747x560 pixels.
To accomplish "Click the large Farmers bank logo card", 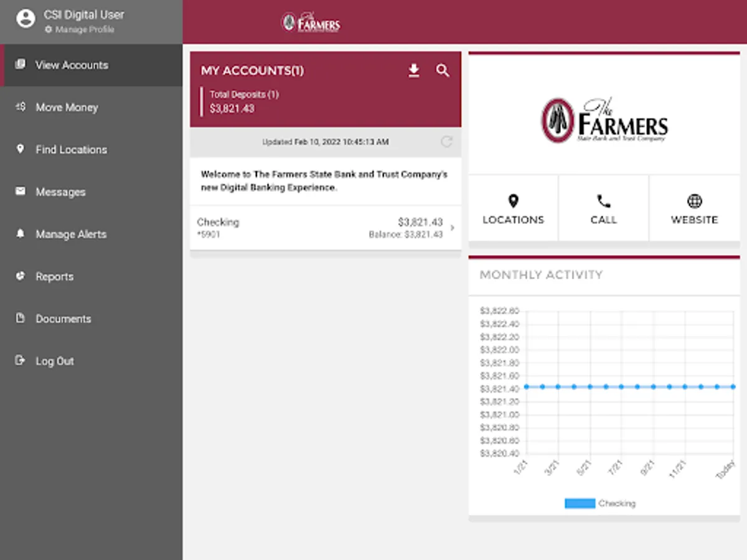I will tap(604, 120).
